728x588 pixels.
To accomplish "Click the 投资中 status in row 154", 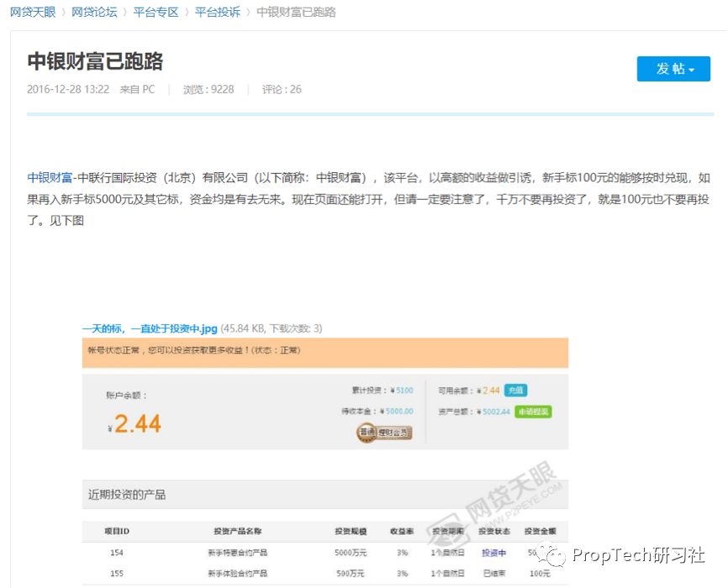I will [x=493, y=553].
